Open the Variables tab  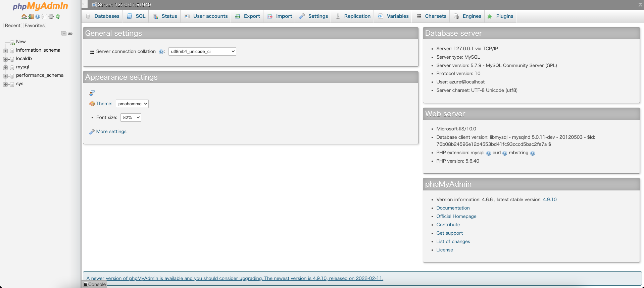(393, 16)
